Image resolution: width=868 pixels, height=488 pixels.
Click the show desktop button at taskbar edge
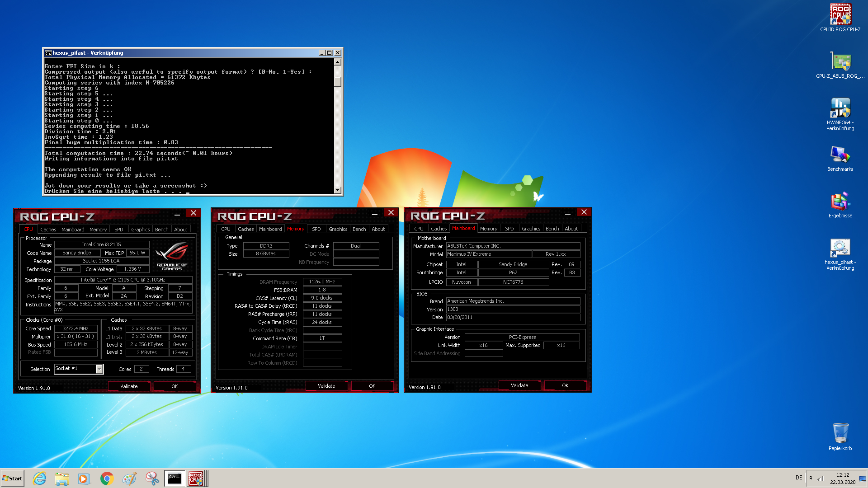tap(863, 479)
